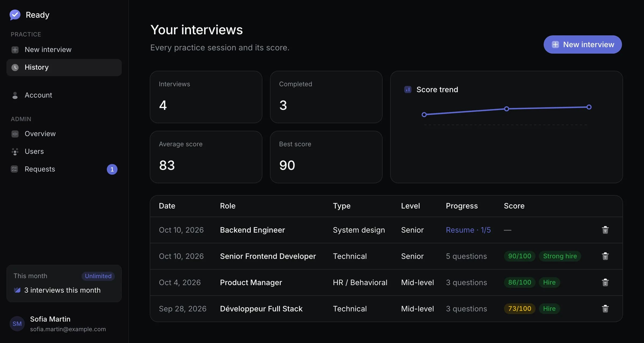Click the Strong hire verdict badge
This screenshot has height=343, width=644.
point(560,256)
